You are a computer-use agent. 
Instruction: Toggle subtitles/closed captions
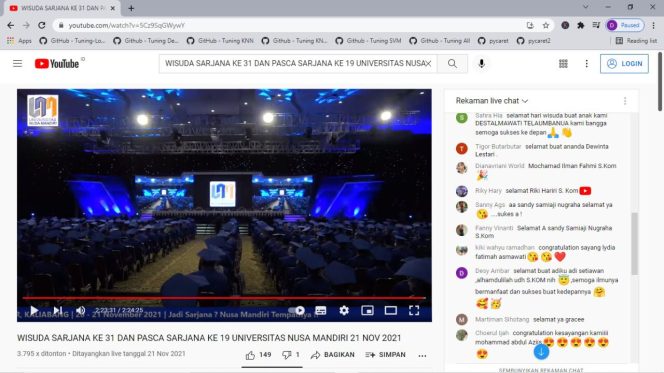click(x=321, y=310)
